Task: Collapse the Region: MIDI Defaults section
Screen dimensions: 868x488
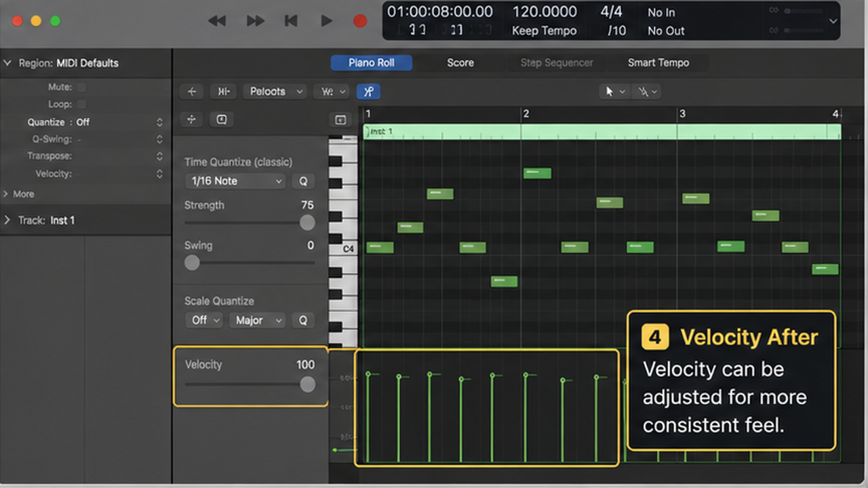Action: [8, 63]
